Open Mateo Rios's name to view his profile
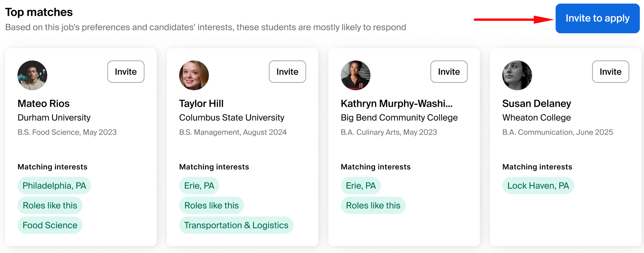This screenshot has height=253, width=644. click(43, 103)
